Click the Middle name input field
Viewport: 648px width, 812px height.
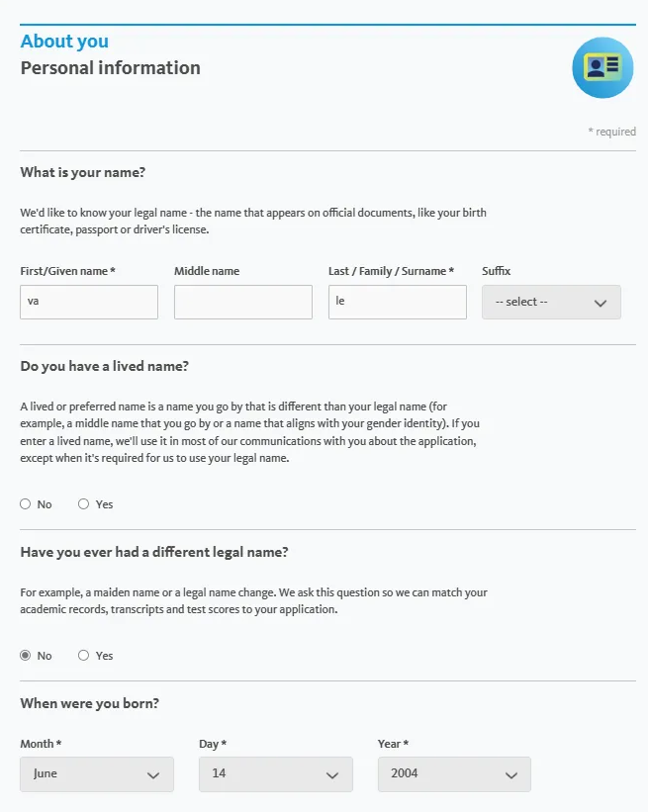[243, 303]
